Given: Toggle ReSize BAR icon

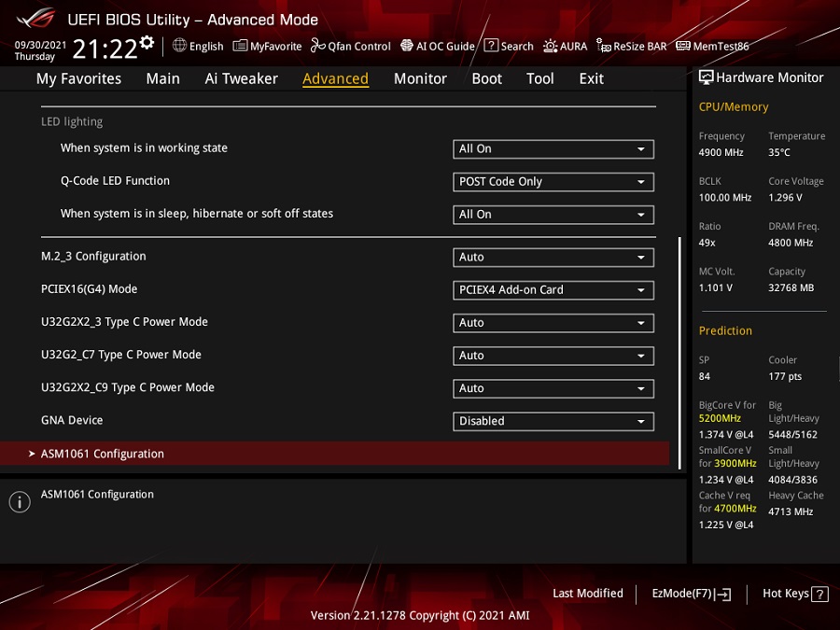Looking at the screenshot, I should click(604, 46).
